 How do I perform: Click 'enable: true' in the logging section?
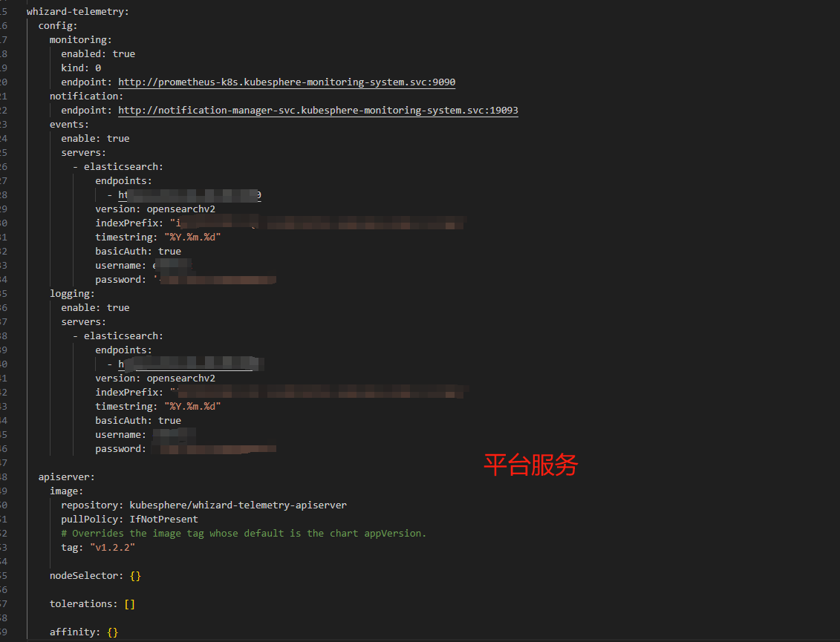(95, 307)
